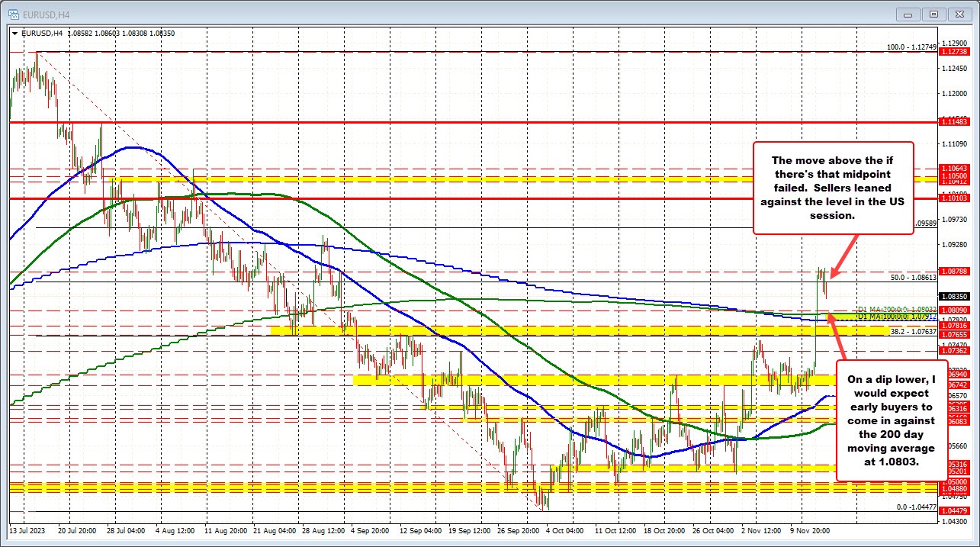Click the chart icon in the title bar

15,13
